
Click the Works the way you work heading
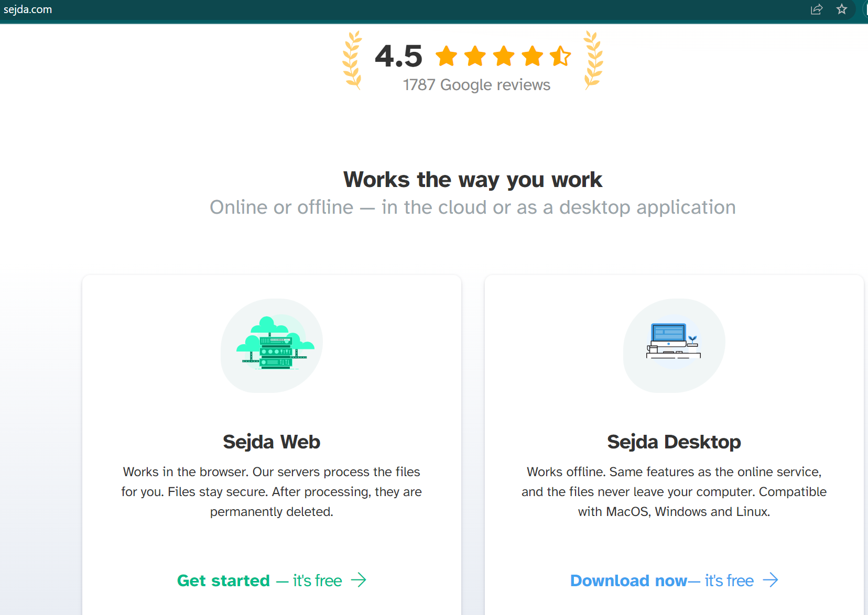pos(473,180)
